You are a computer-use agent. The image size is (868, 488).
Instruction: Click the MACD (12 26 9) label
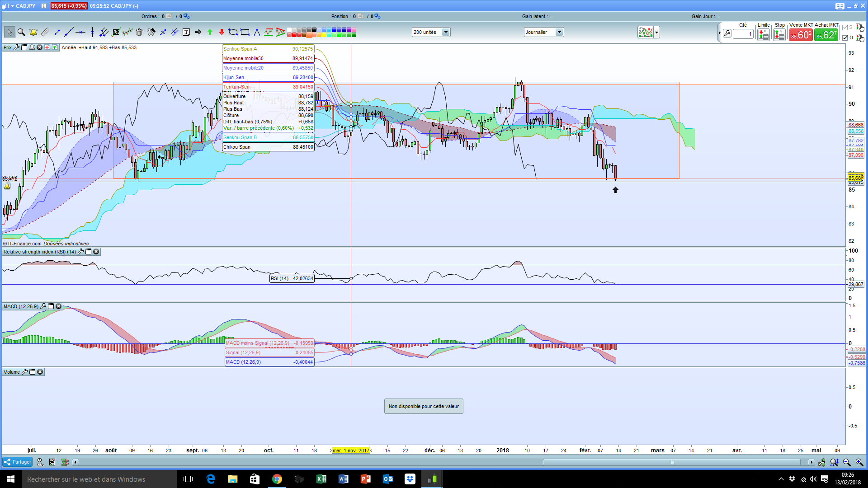(x=21, y=306)
